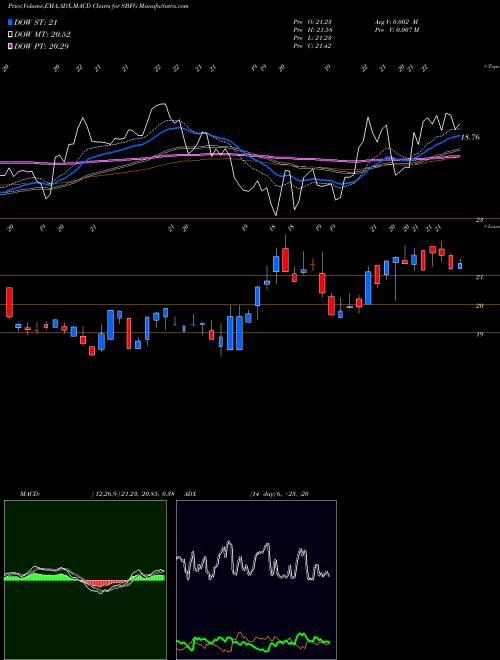
Task: Click the 'Pre C: 21.42' close value
Action: point(312,46)
